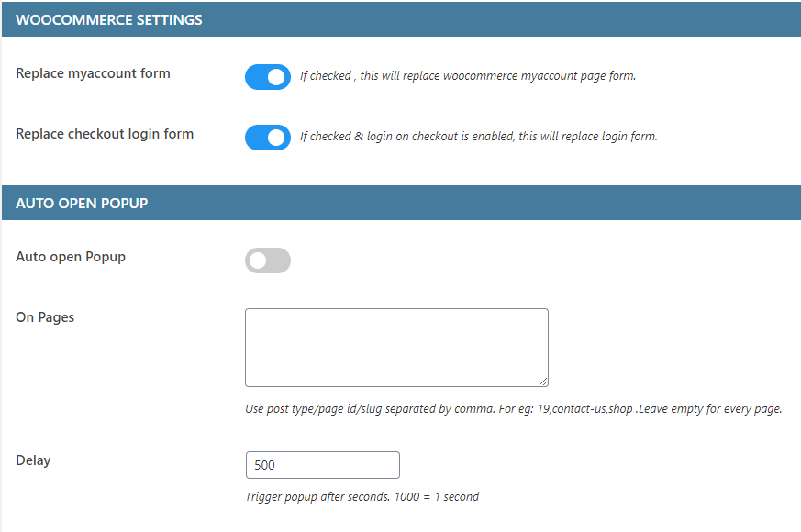The height and width of the screenshot is (532, 801).
Task: Click the post type/page id hint text
Action: coord(513,409)
